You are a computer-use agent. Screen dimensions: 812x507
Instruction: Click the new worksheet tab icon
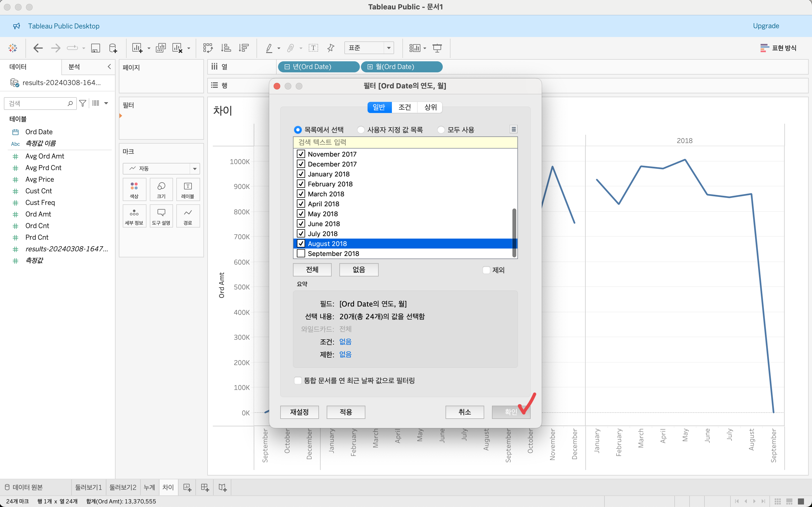pos(187,487)
